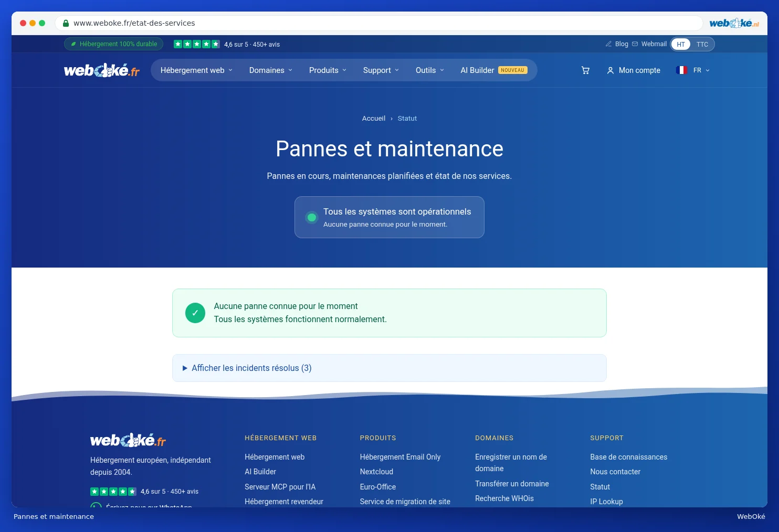779x532 pixels.
Task: Open footer link Hébergement web
Action: [x=275, y=457]
